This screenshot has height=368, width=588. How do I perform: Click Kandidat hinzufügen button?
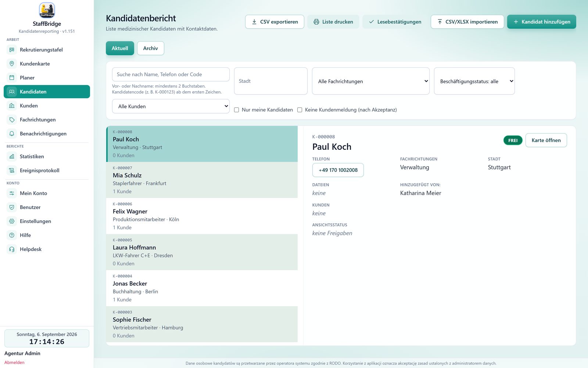point(542,22)
